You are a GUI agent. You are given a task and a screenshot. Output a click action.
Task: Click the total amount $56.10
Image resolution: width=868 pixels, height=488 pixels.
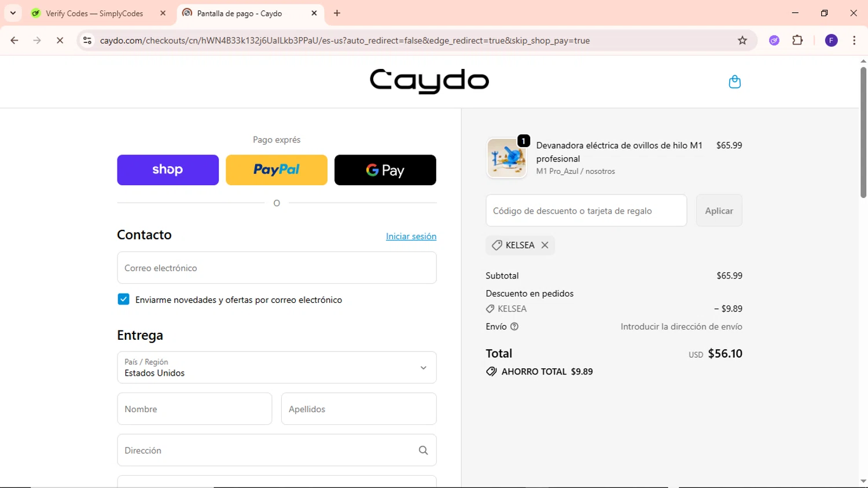coord(725,354)
